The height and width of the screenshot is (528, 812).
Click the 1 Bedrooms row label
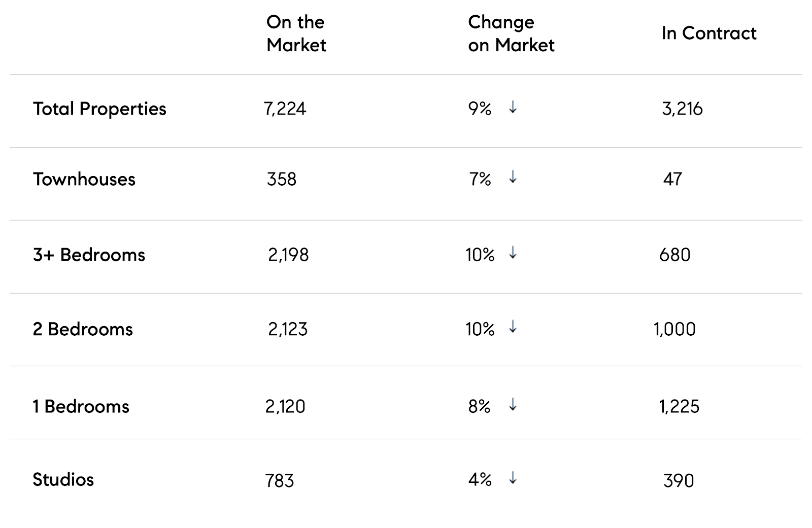81,406
